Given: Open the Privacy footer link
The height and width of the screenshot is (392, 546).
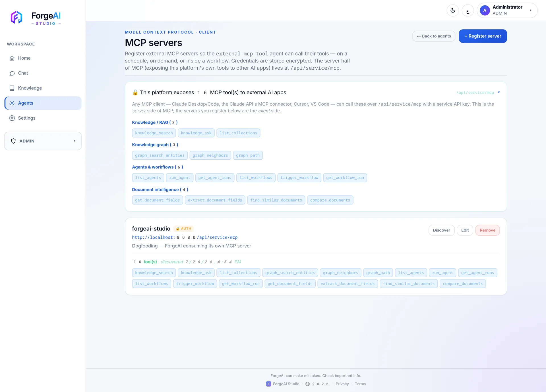Looking at the screenshot, I should (x=342, y=384).
